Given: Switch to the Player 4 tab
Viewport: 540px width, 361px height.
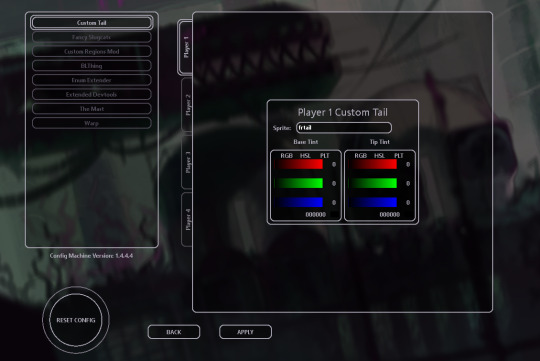Looking at the screenshot, I should click(187, 220).
